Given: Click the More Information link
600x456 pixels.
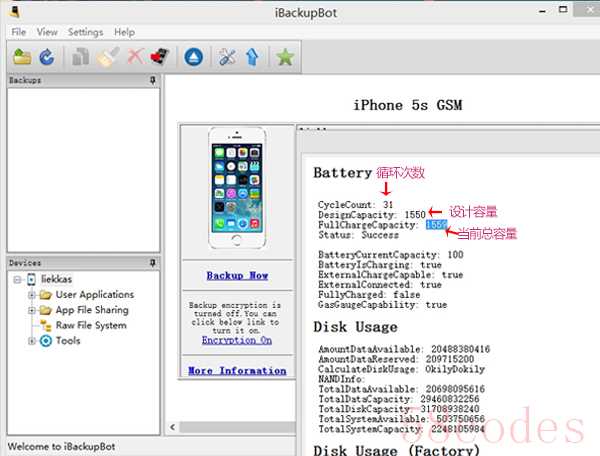Looking at the screenshot, I should 237,371.
